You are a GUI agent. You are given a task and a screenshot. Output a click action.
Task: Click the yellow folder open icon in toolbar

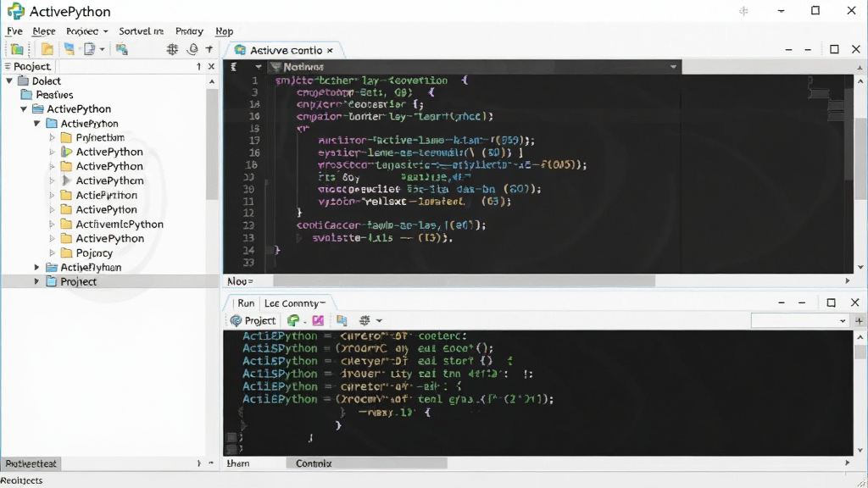(x=47, y=49)
